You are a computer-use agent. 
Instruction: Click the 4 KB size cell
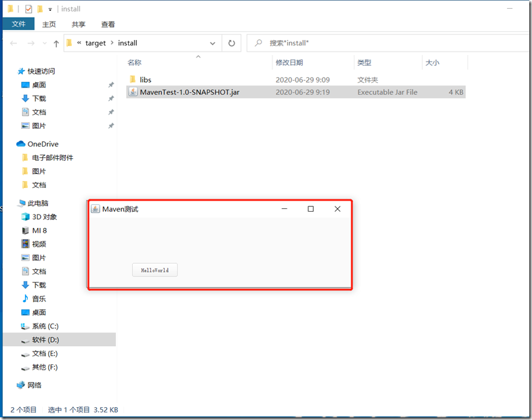(455, 92)
